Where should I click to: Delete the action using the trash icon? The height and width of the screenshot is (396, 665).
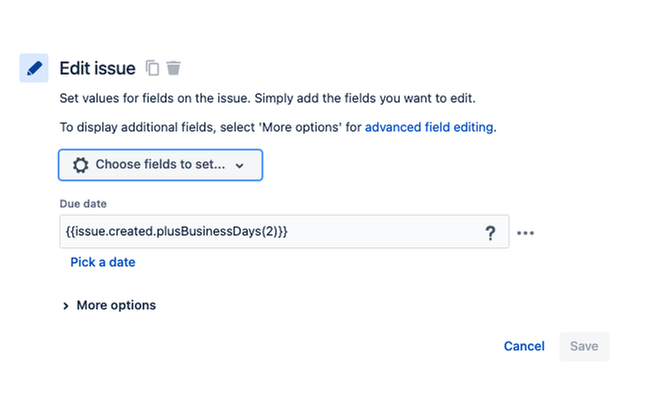[173, 68]
